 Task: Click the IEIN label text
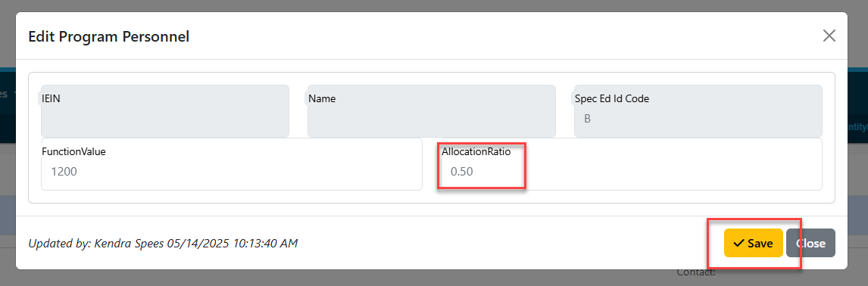point(51,99)
